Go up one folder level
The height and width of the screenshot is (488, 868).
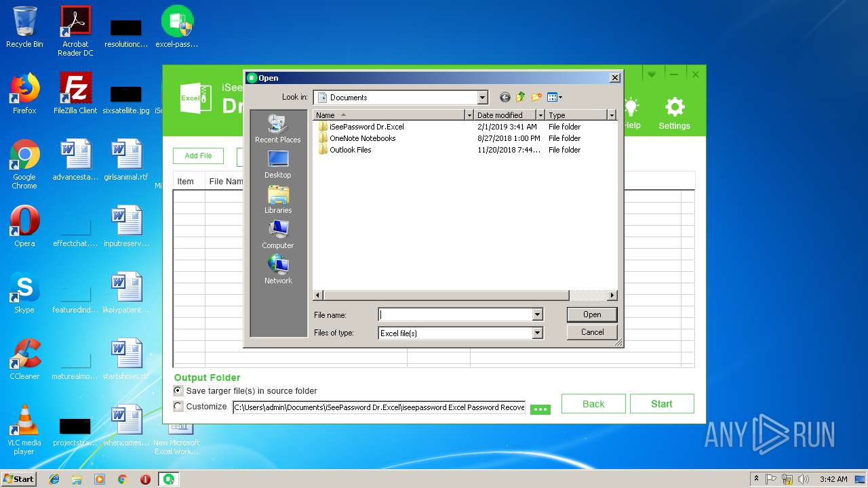pyautogui.click(x=521, y=98)
